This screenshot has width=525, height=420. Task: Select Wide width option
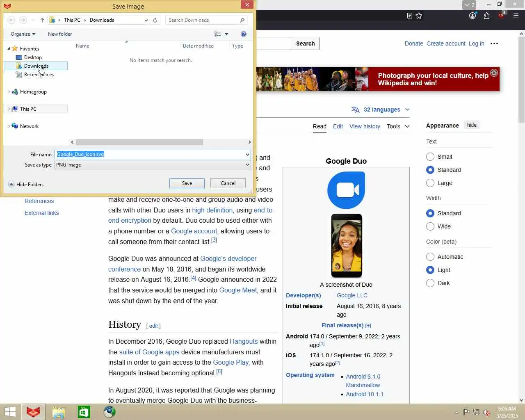click(430, 226)
